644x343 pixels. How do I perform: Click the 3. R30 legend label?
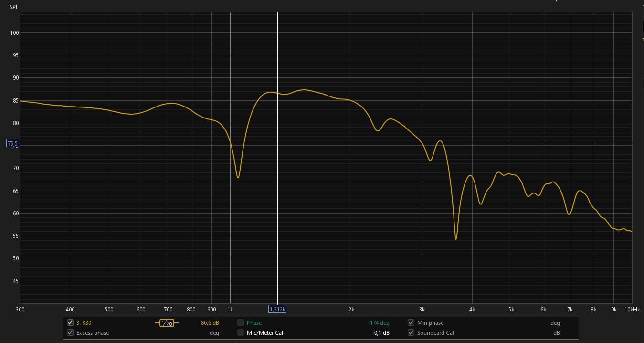[84, 323]
